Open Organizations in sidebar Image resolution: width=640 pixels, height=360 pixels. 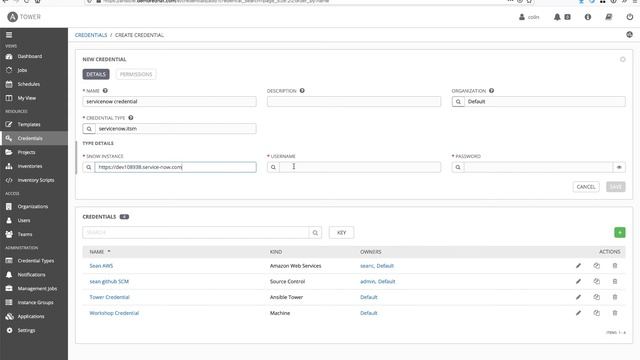(x=34, y=207)
